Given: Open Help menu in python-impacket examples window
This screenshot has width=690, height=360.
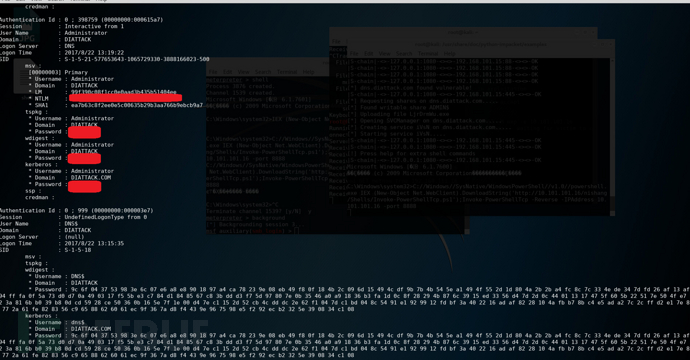Looking at the screenshot, I should click(x=449, y=53).
